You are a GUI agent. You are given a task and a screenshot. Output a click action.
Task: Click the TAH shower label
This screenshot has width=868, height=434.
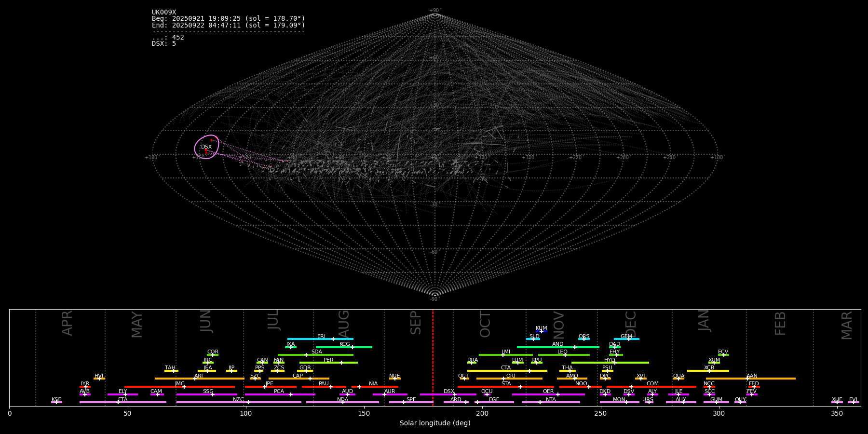pyautogui.click(x=170, y=368)
